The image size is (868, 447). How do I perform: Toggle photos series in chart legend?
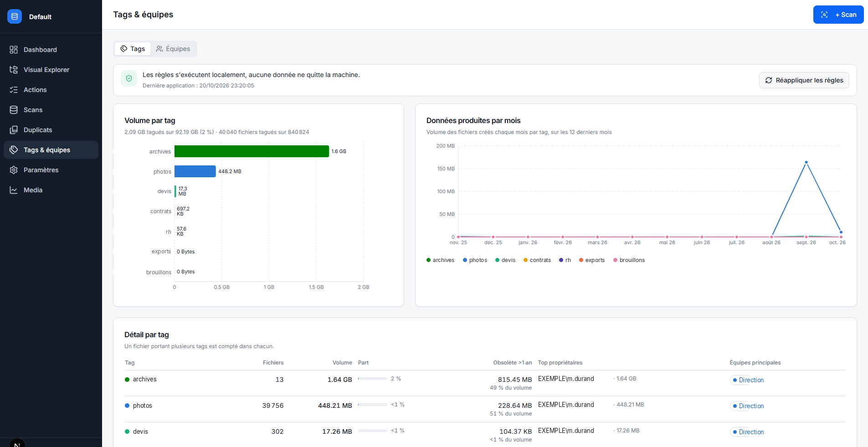[475, 260]
